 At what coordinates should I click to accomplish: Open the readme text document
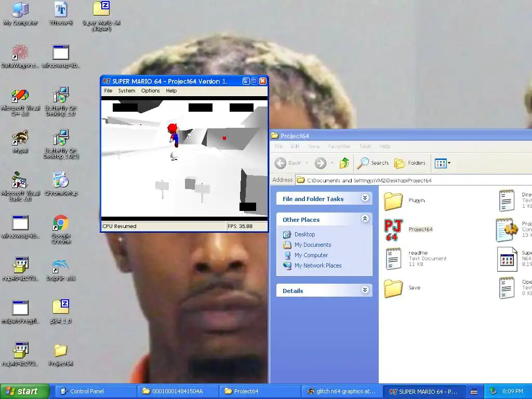pos(416,259)
